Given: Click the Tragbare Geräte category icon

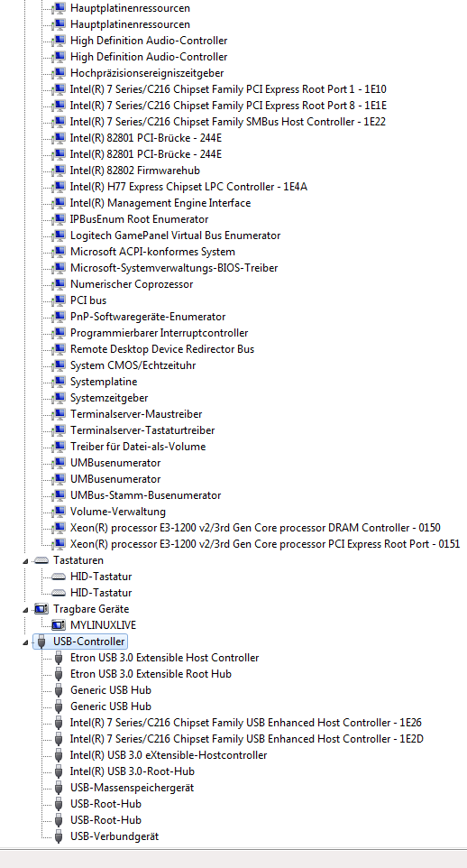Looking at the screenshot, I should click(41, 609).
